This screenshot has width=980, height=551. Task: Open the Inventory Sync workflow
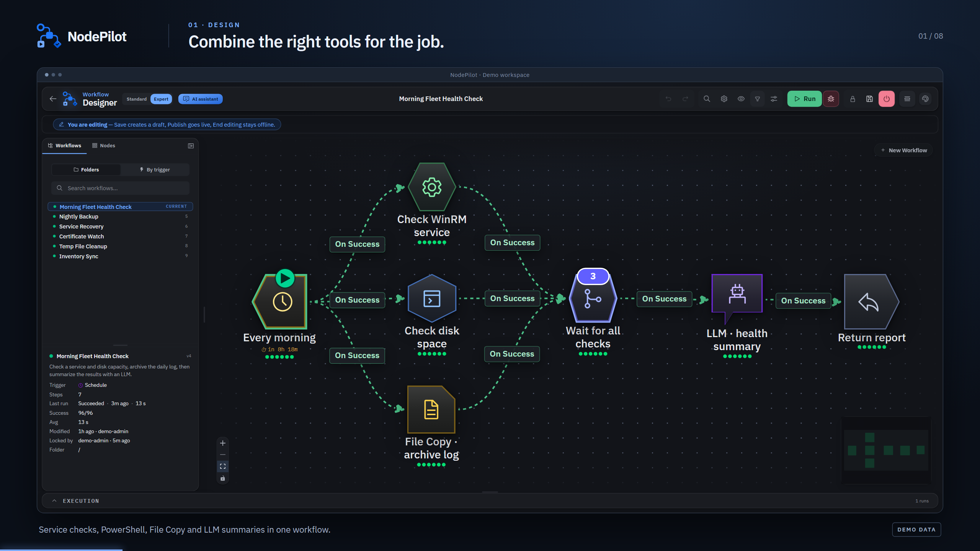pyautogui.click(x=120, y=256)
